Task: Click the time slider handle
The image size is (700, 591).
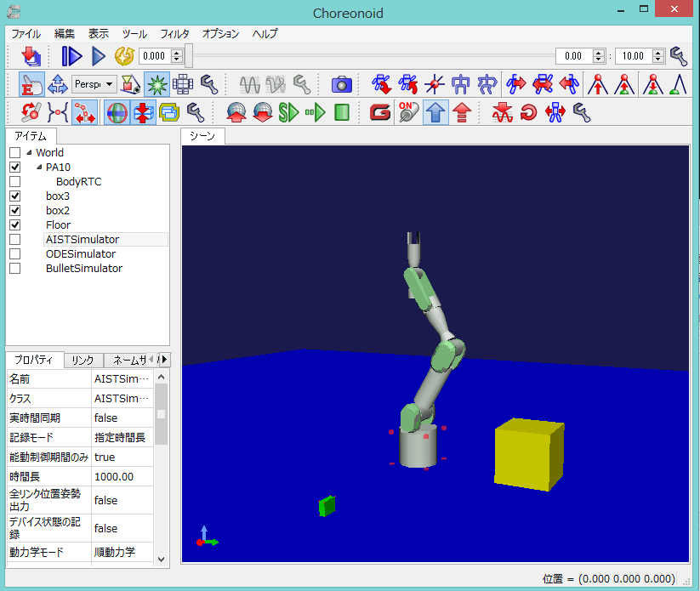Action: pos(190,56)
